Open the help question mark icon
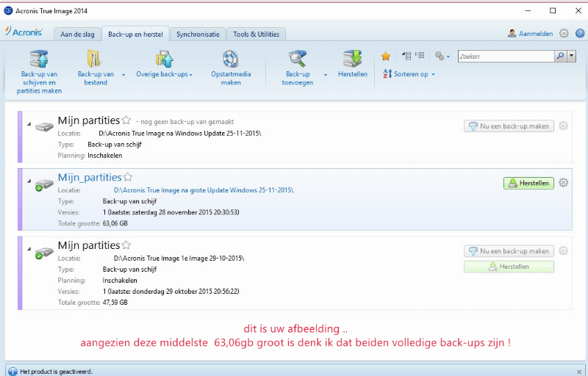The width and height of the screenshot is (588, 376). click(579, 33)
